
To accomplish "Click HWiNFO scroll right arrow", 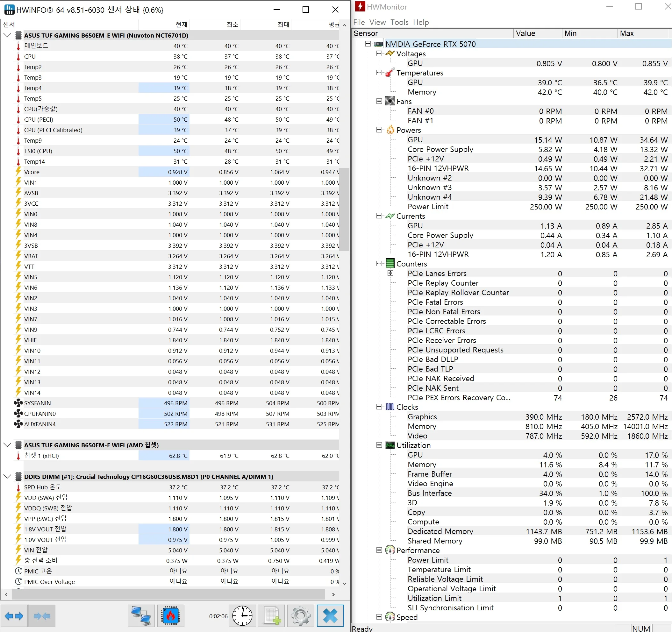I will click(x=333, y=594).
